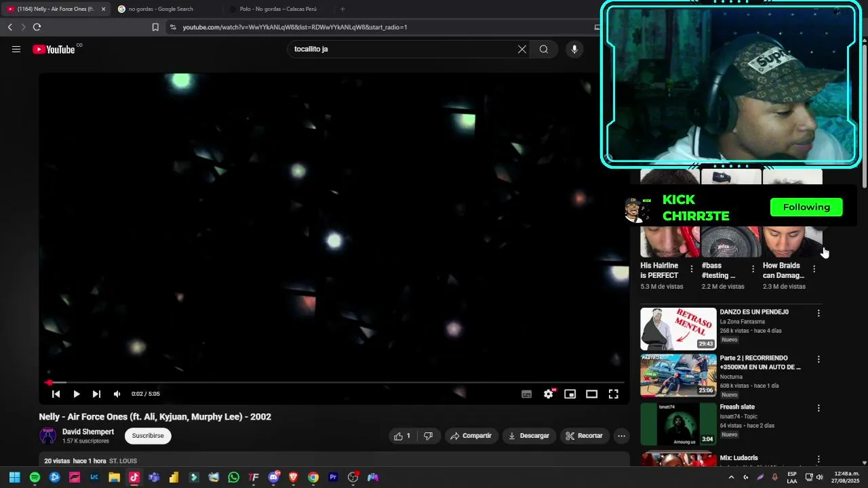
Task: Click the David Shempert channel avatar
Action: 48,436
